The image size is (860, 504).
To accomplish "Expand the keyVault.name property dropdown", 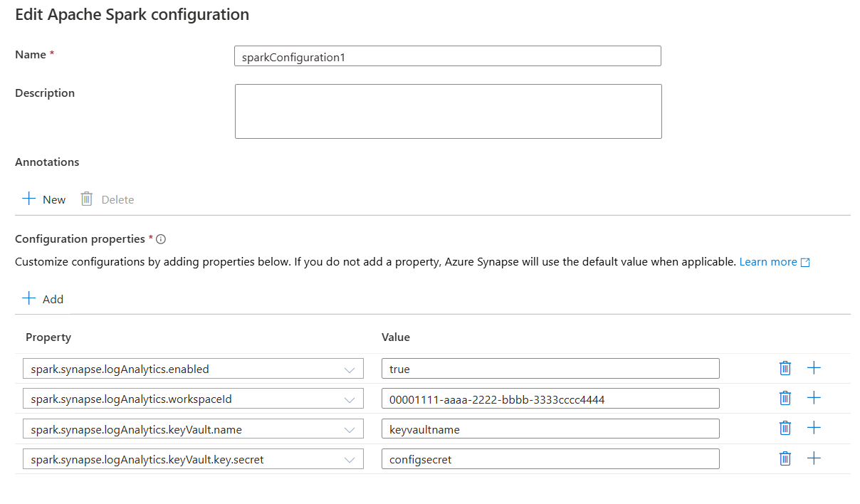I will 350,429.
